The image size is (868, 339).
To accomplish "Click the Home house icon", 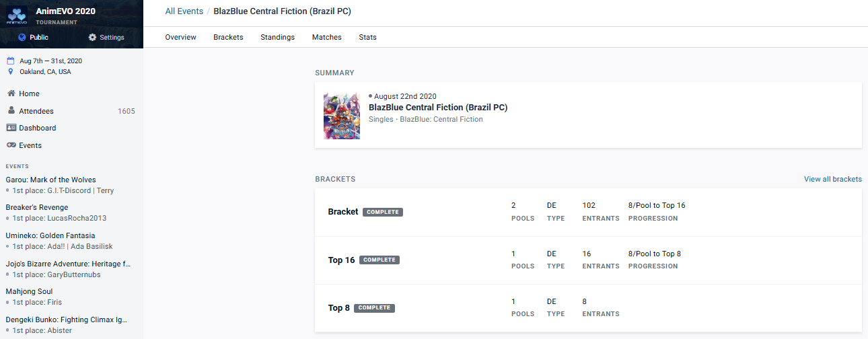I will 11,93.
